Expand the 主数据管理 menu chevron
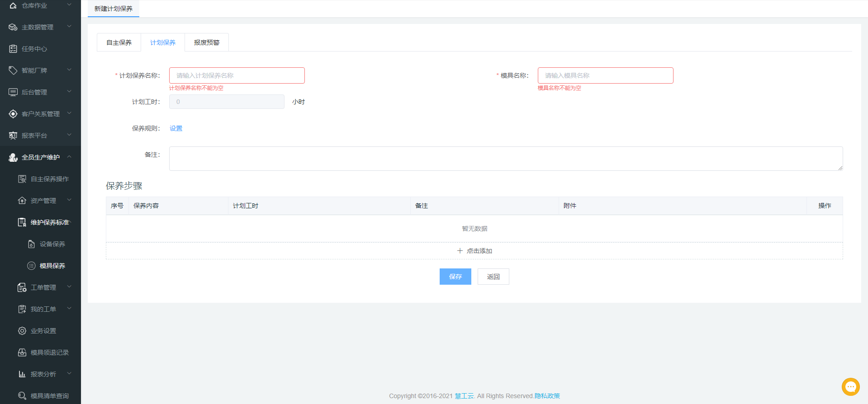This screenshot has width=868, height=404. (69, 27)
